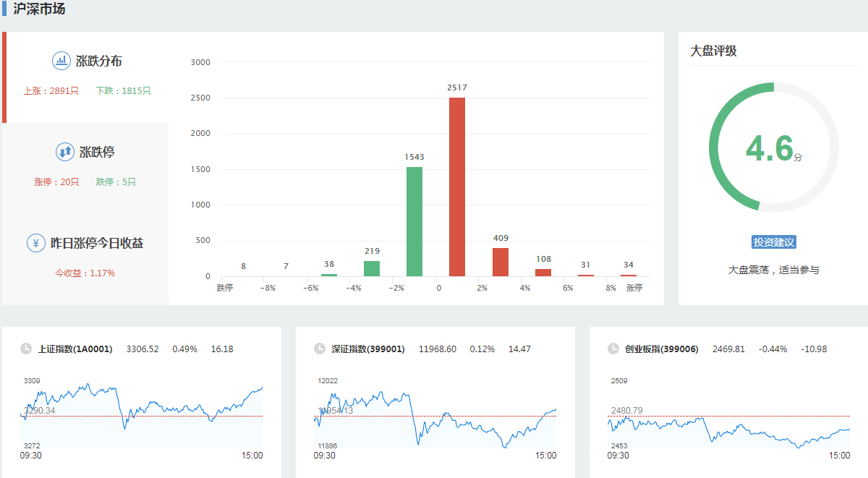Open the 深证指数(399001) link
This screenshot has height=478, width=868.
tap(368, 349)
